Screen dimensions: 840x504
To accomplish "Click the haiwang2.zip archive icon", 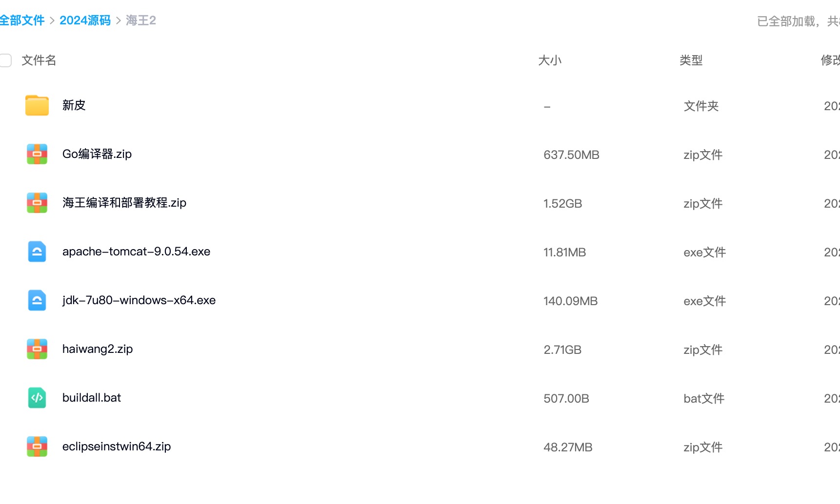I will pos(37,349).
